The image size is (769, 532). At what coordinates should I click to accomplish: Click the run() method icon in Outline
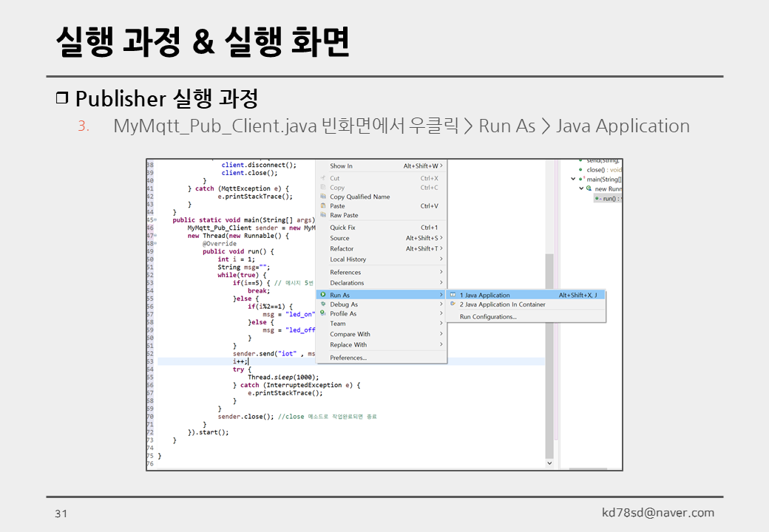(x=597, y=199)
